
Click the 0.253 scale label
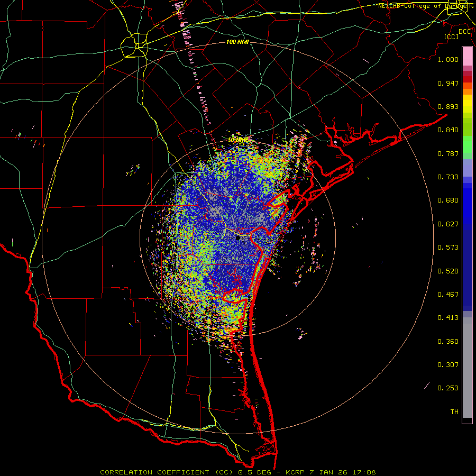point(448,388)
